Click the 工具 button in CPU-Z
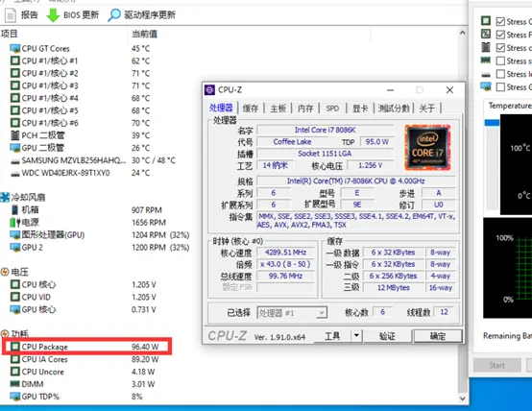 click(332, 336)
